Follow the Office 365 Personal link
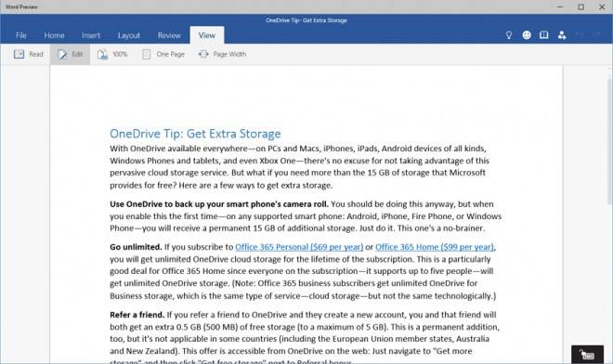The height and width of the screenshot is (364, 613). pos(299,247)
